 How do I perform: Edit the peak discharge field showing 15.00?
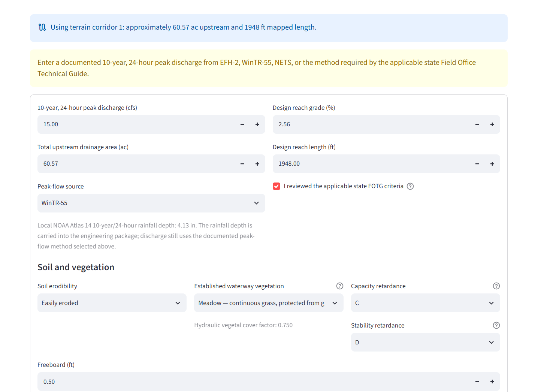click(136, 124)
